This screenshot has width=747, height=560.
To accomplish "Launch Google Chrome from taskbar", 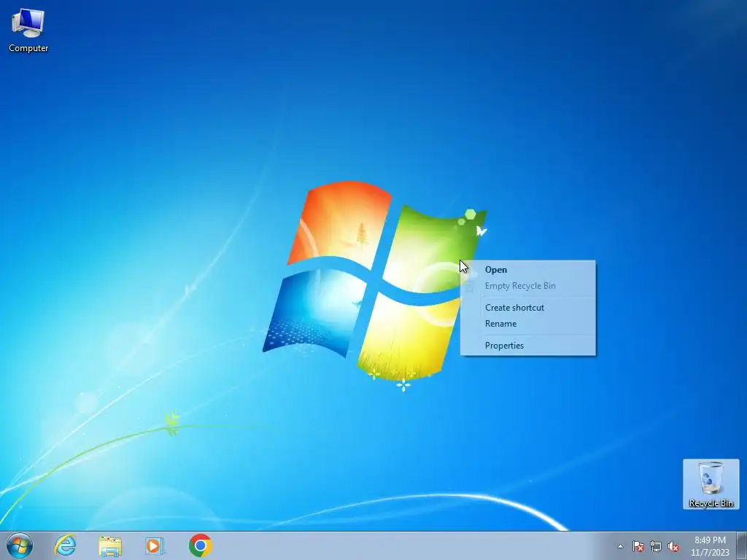I will click(x=200, y=545).
